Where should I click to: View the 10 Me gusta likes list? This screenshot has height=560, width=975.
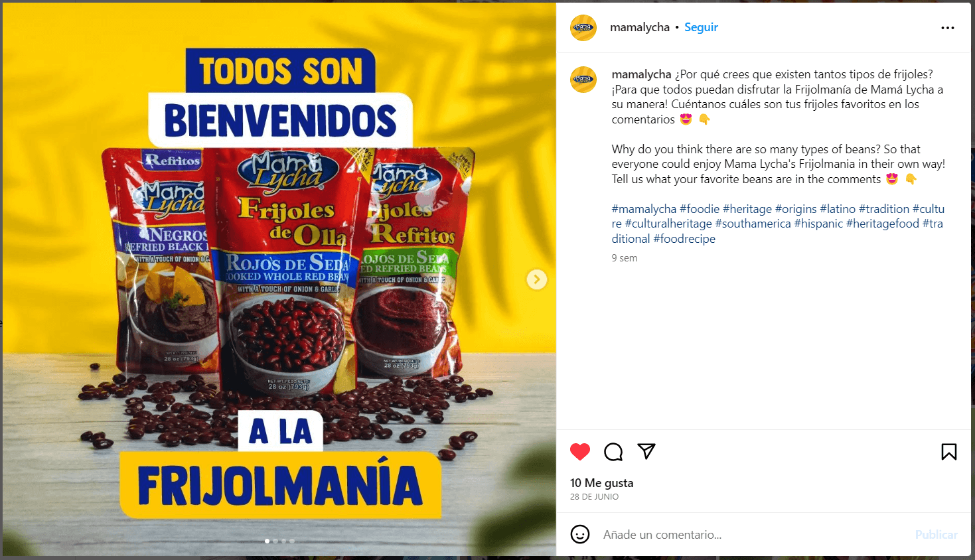[601, 483]
